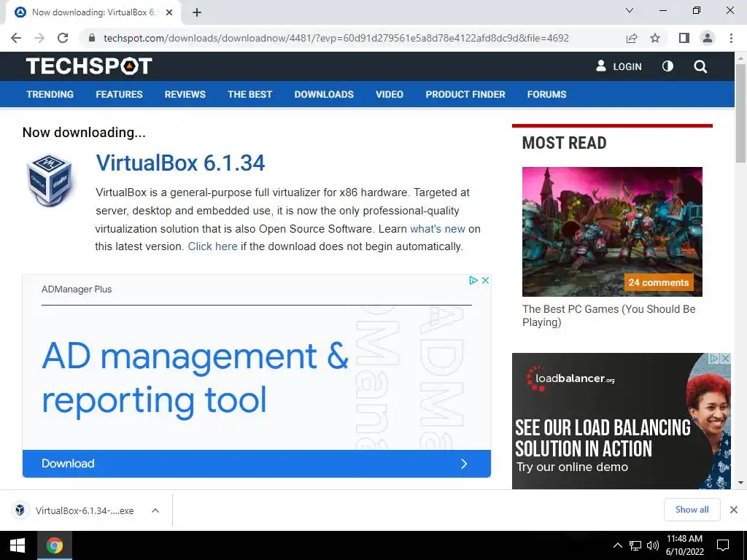Close the ADManager Plus ad
The height and width of the screenshot is (560, 747).
click(485, 281)
